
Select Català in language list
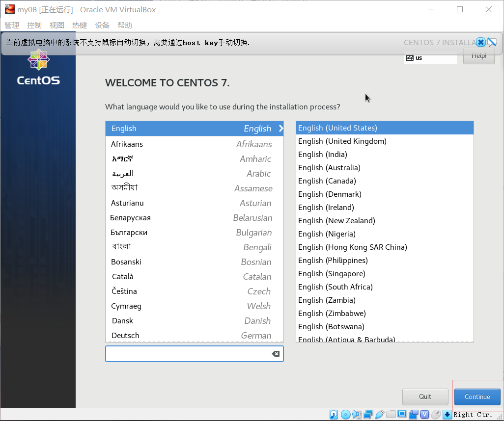click(x=195, y=276)
